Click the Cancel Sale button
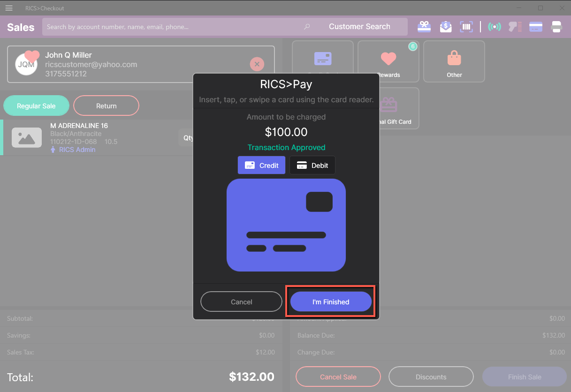The height and width of the screenshot is (392, 571). [x=338, y=377]
